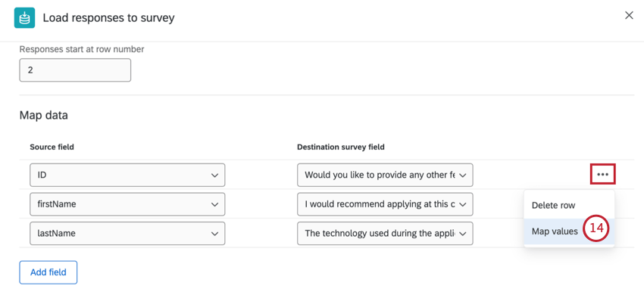Expand the 'Would you like to provide' destination dropdown
The width and height of the screenshot is (644, 295).
(385, 175)
